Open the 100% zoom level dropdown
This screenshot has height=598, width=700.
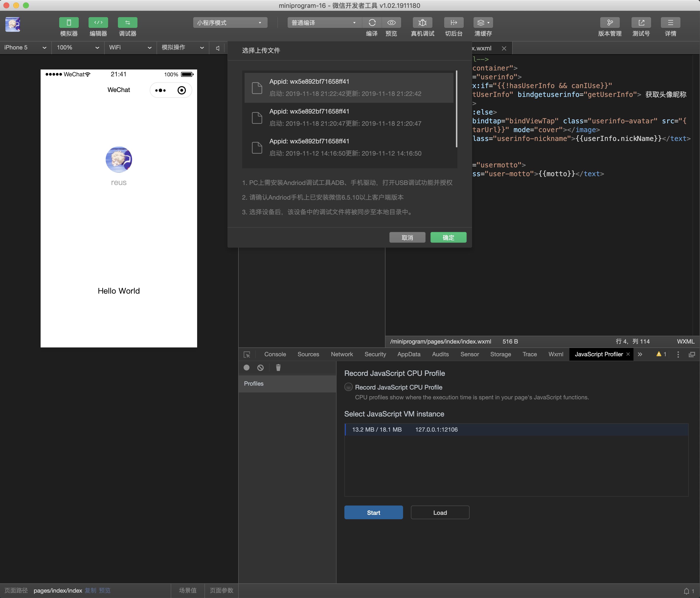[78, 48]
